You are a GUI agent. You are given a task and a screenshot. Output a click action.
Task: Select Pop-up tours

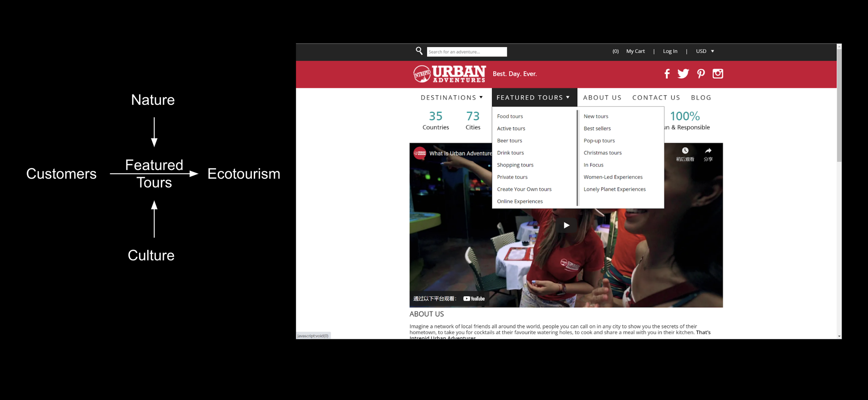599,141
